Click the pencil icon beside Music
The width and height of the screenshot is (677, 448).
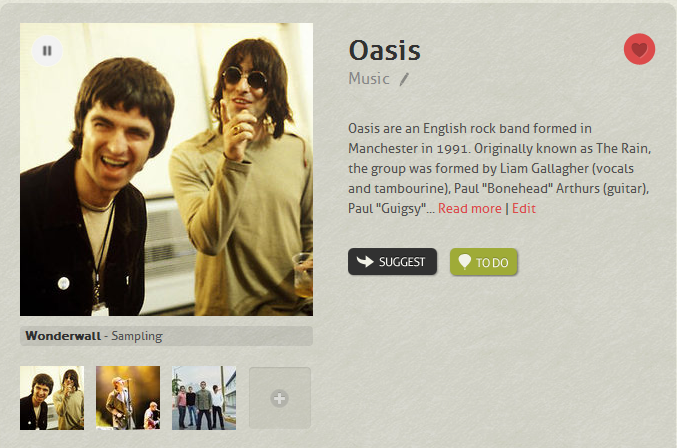point(404,79)
